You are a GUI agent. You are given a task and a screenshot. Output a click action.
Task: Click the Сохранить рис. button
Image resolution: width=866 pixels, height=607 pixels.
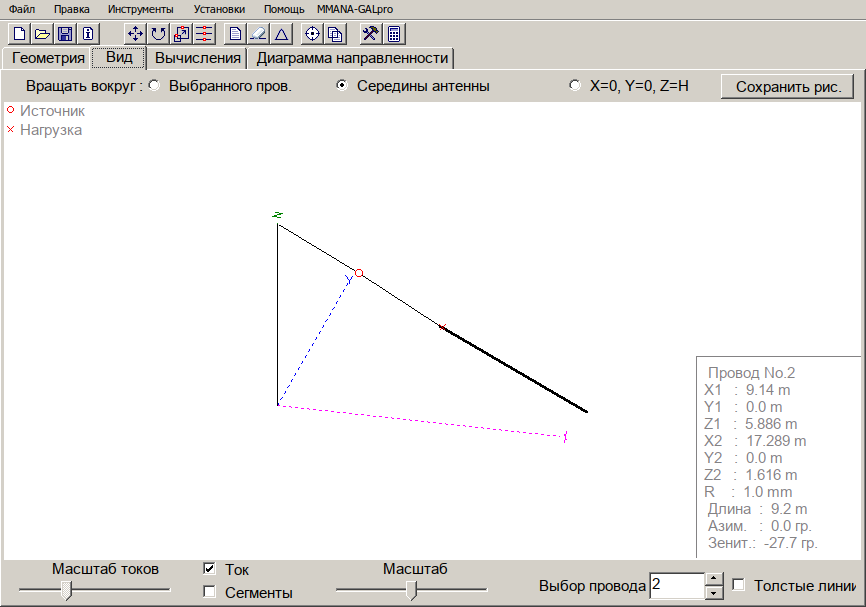tap(787, 86)
